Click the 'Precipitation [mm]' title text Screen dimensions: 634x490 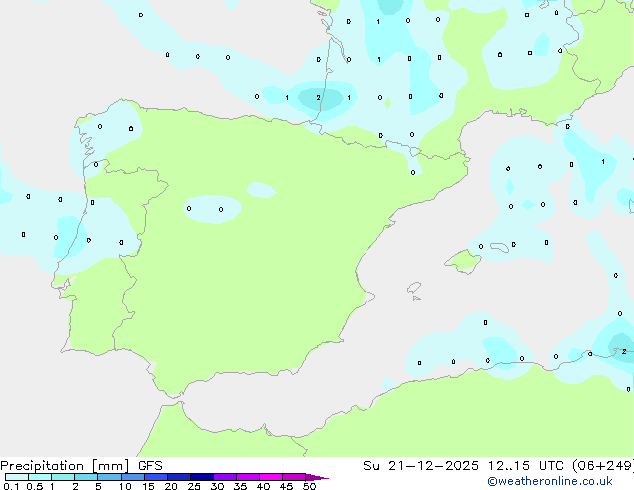point(65,466)
